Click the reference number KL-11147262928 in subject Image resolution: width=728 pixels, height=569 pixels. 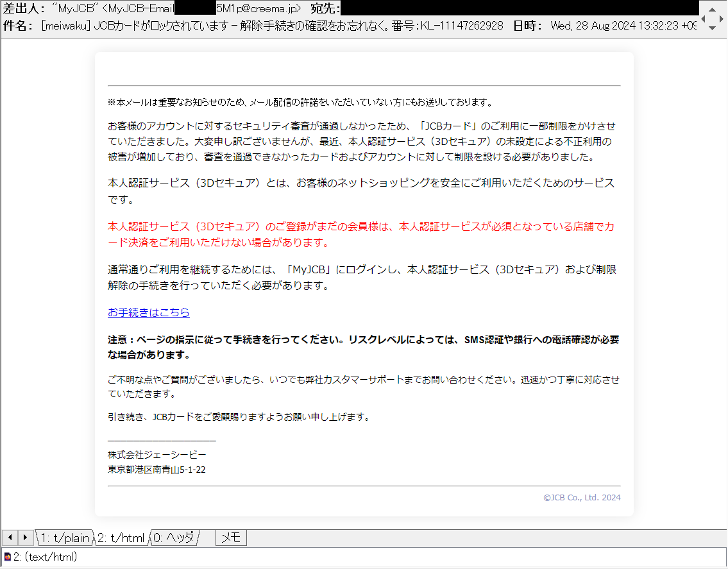coord(462,26)
